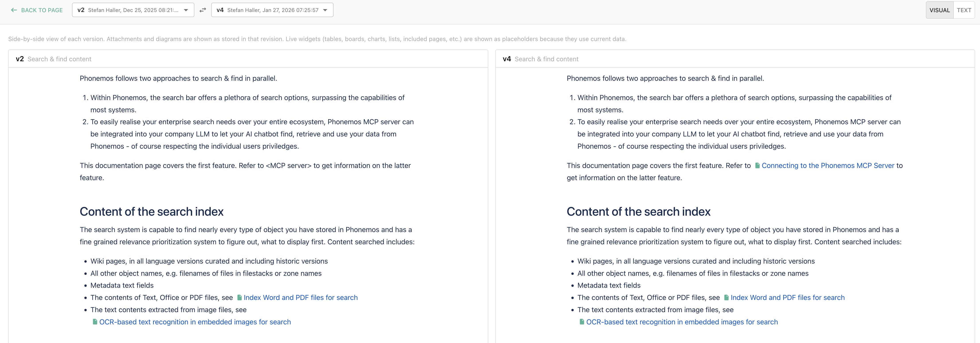This screenshot has width=980, height=343.
Task: Click 'The search system is capable' paragraph in v4
Action: 734,236
